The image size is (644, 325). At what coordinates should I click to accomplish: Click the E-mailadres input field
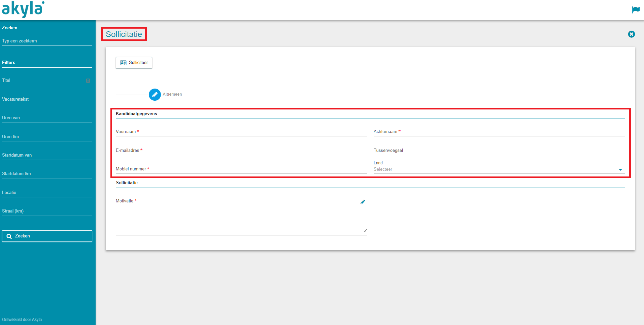(x=241, y=151)
